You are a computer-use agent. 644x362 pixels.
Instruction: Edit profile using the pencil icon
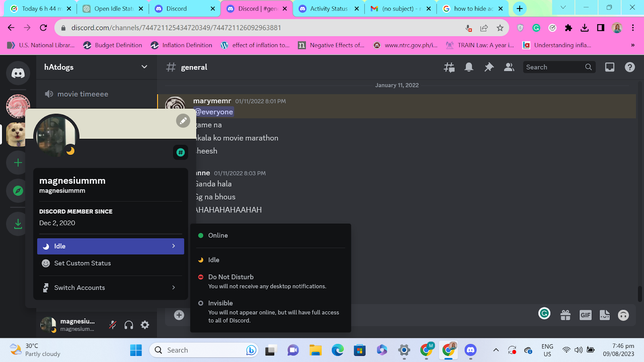[x=183, y=120]
